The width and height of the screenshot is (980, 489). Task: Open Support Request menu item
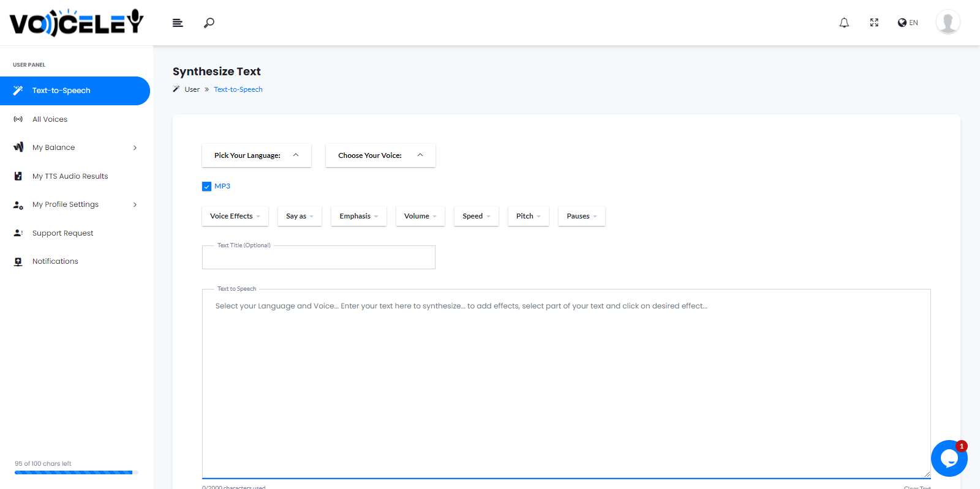pyautogui.click(x=75, y=233)
